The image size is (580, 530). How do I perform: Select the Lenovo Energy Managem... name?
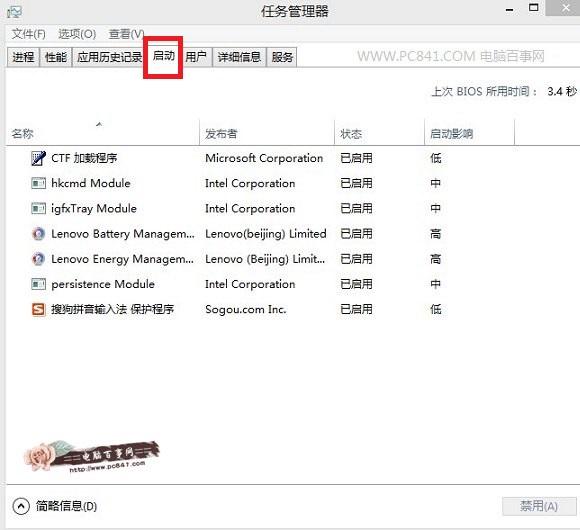point(122,259)
